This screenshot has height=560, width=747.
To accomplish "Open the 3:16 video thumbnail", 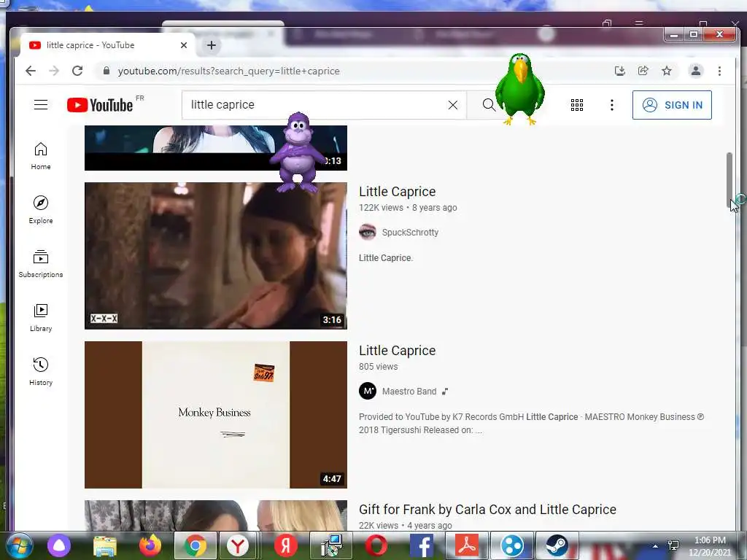I will pos(216,256).
